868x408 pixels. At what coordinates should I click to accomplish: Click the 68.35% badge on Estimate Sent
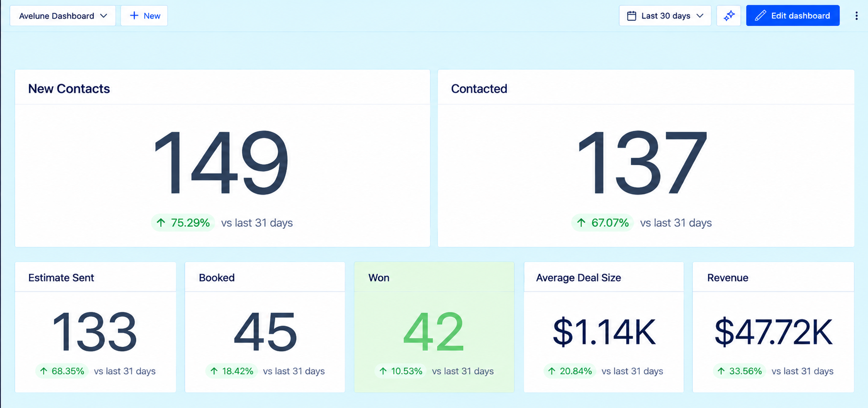pyautogui.click(x=62, y=371)
